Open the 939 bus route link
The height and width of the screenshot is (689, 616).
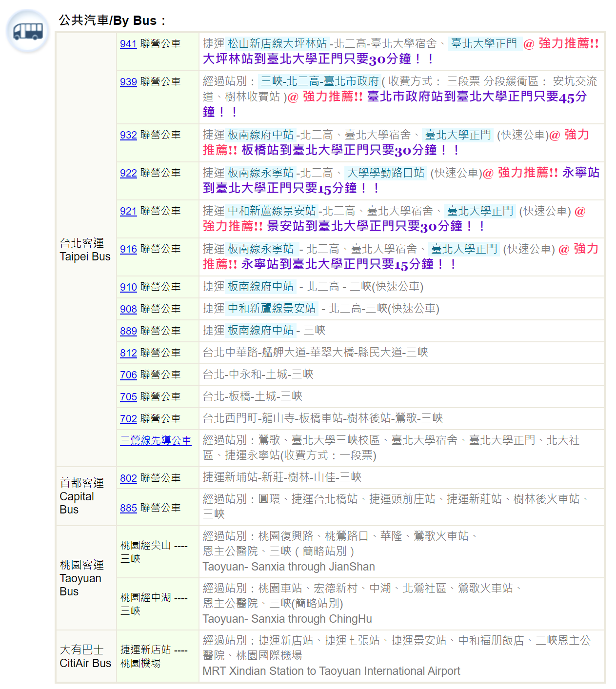(128, 82)
